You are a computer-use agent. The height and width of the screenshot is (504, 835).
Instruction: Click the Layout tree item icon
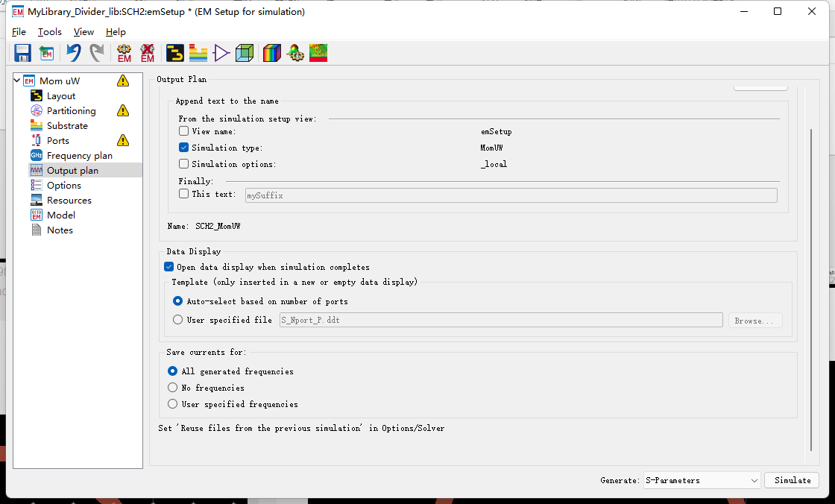(x=37, y=96)
